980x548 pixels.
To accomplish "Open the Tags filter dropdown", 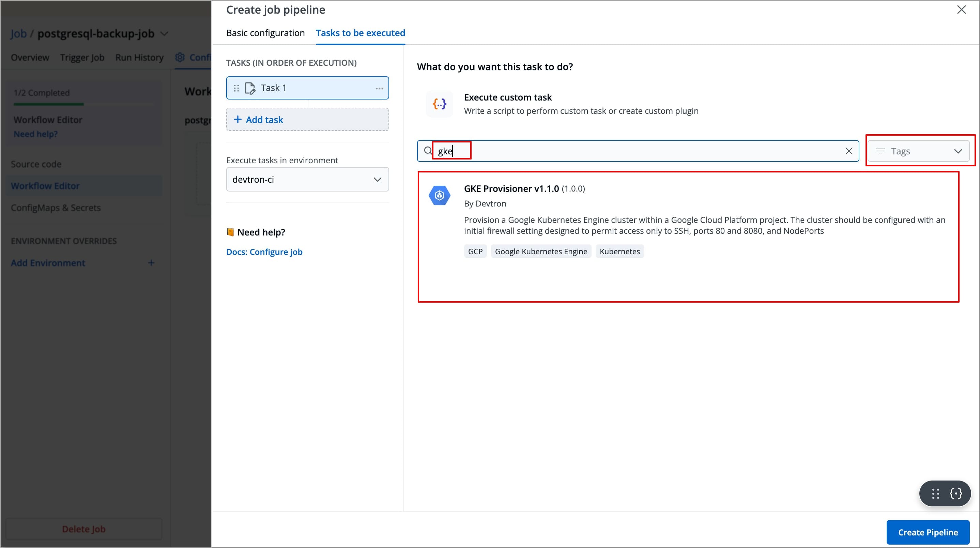I will click(x=919, y=151).
